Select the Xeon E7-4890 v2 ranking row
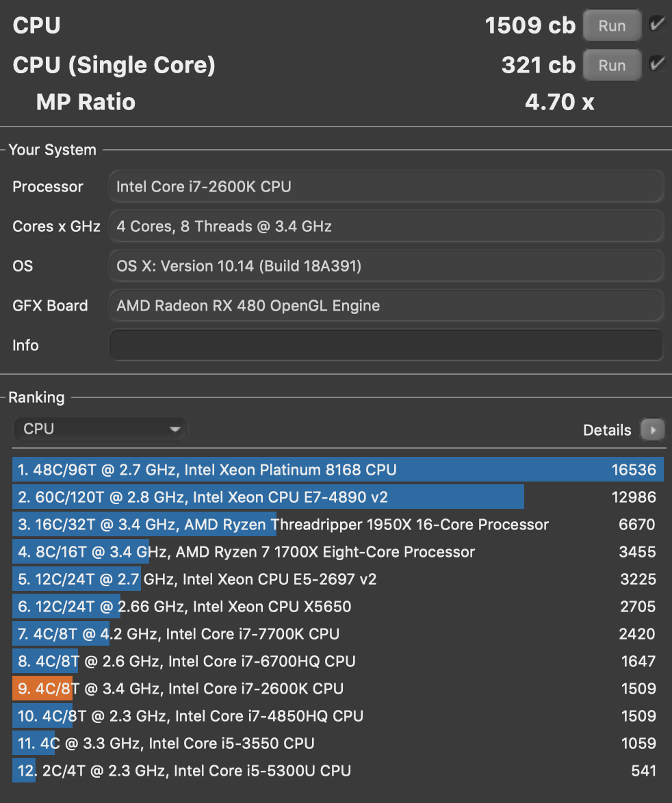672x803 pixels. coord(338,497)
